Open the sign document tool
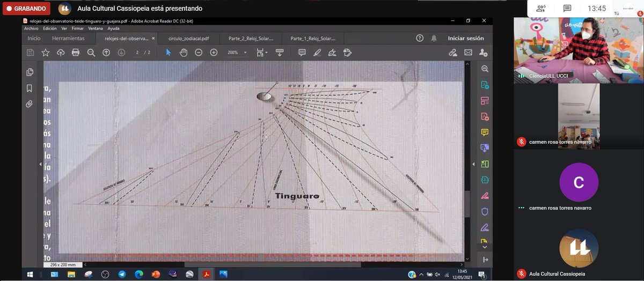 pyautogui.click(x=332, y=53)
